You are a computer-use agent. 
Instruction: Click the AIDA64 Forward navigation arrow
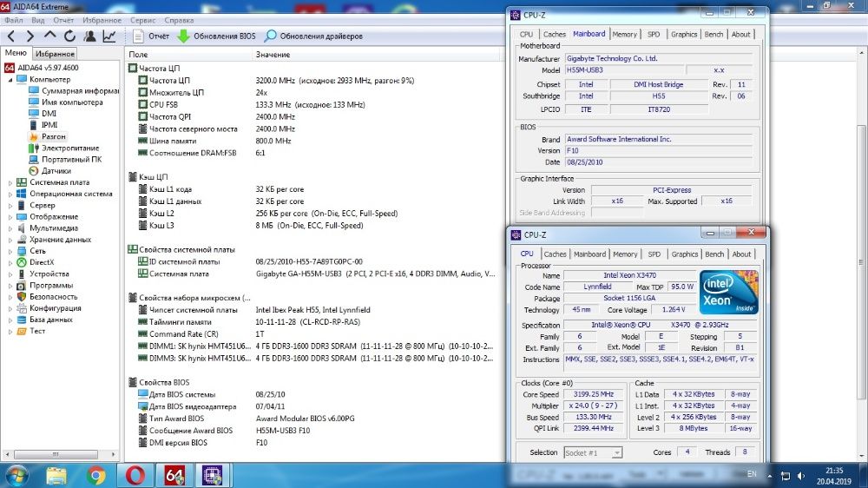point(30,36)
